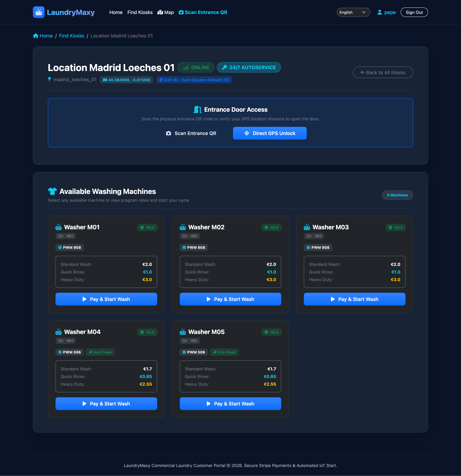
Task: Click the IDLE status badge on Washer M03
Action: pyautogui.click(x=396, y=227)
